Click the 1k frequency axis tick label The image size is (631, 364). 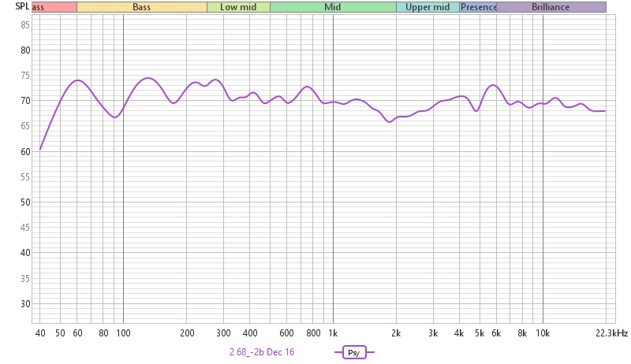click(333, 333)
